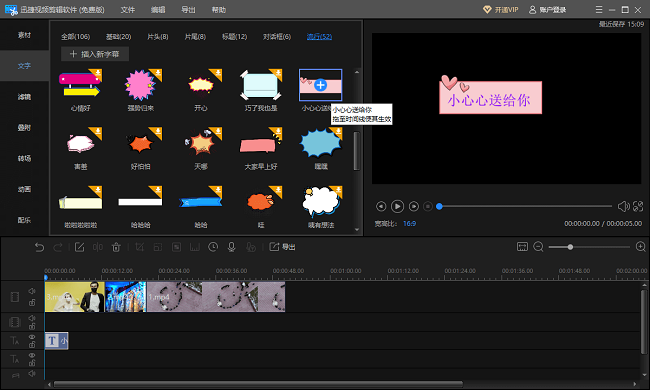Image resolution: width=650 pixels, height=390 pixels.
Task: Select the 哦有想法 cloud bubble template
Action: pyautogui.click(x=321, y=202)
